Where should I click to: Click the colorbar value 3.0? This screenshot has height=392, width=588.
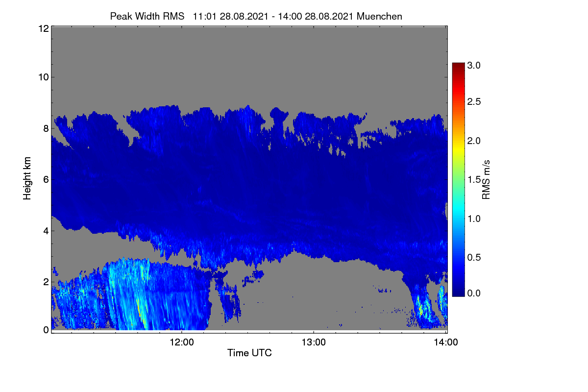(x=474, y=65)
